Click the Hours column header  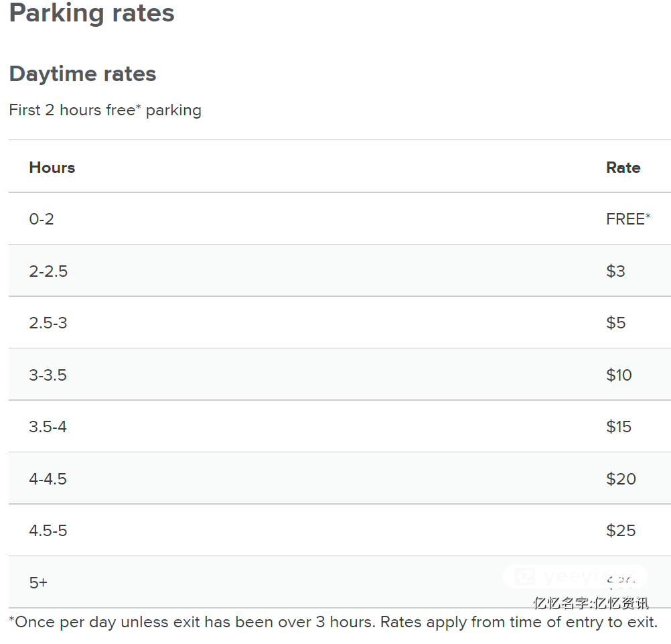point(52,168)
